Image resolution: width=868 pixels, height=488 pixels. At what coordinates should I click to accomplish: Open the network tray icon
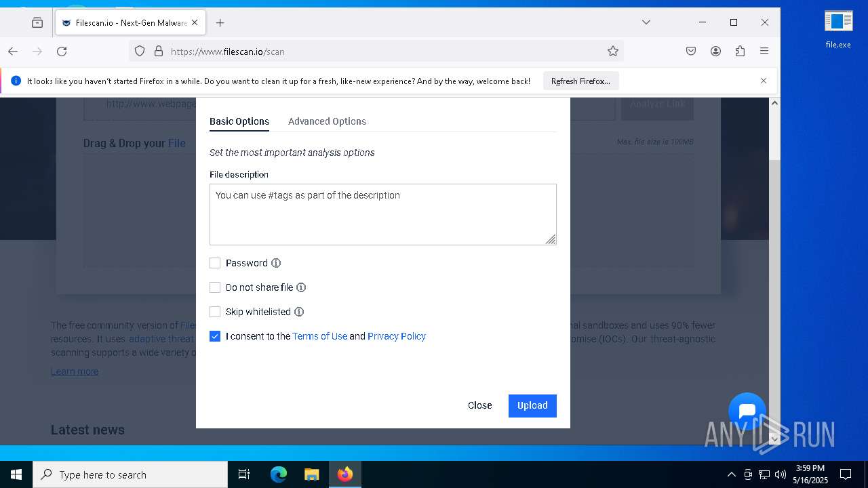point(764,474)
